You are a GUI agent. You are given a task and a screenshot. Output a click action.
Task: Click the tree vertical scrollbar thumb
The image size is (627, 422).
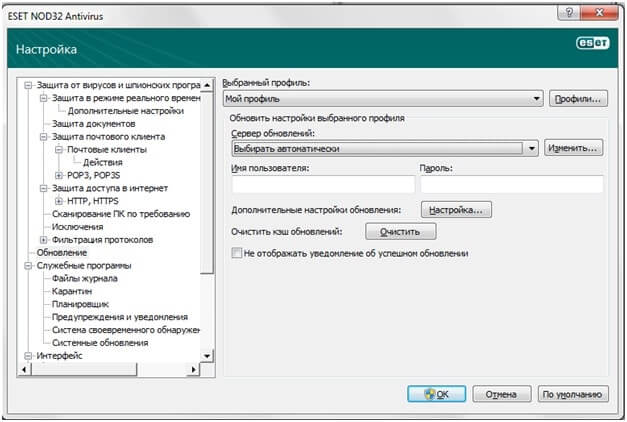[207, 182]
